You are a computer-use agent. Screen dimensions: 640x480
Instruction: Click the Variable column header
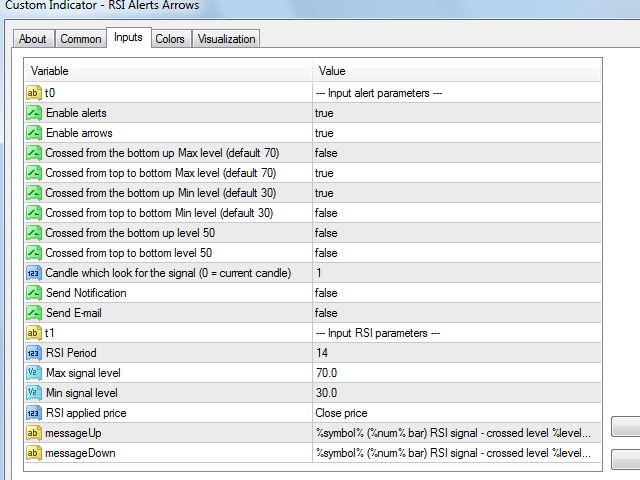click(x=168, y=71)
